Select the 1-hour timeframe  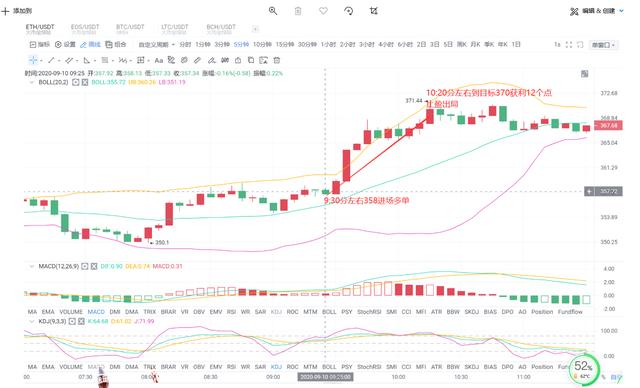click(x=328, y=44)
